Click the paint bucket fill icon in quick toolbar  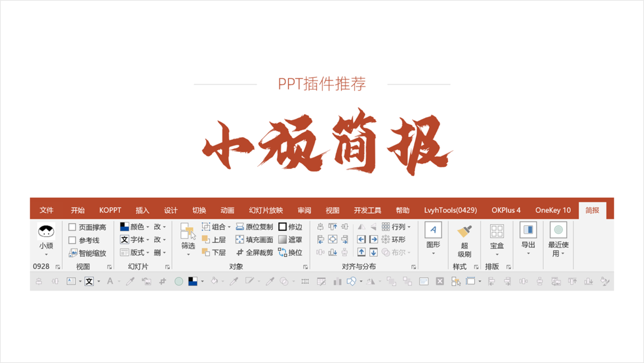[x=214, y=281]
